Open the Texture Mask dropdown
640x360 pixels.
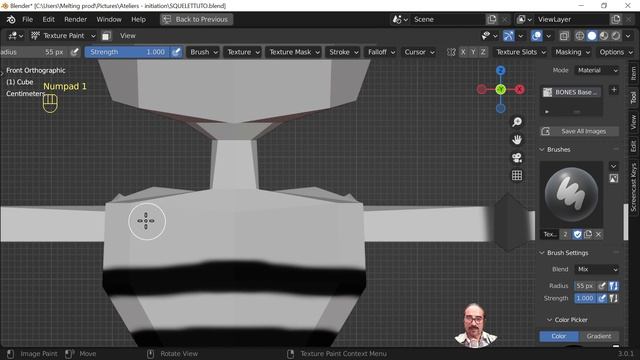[x=293, y=52]
